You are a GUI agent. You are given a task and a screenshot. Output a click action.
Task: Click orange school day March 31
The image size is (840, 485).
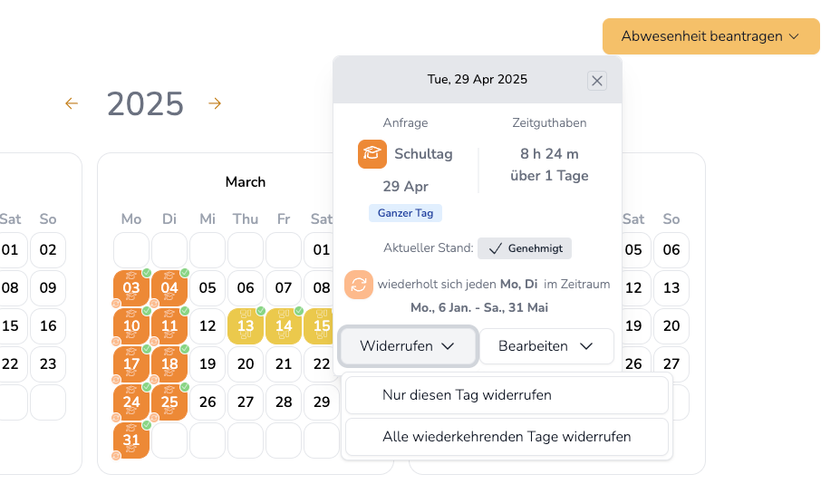[x=131, y=440]
